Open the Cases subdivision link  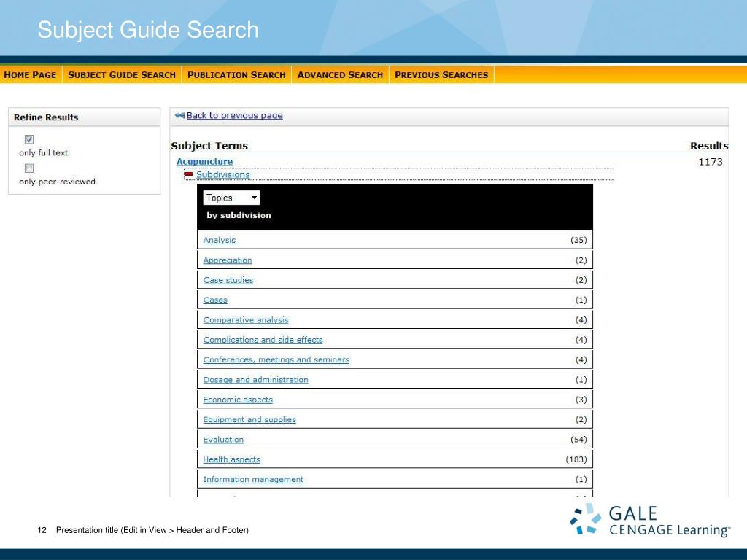(x=215, y=300)
